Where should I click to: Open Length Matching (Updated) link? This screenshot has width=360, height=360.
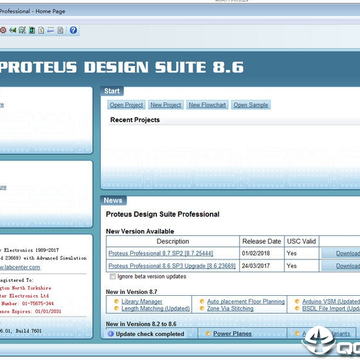coord(155,309)
